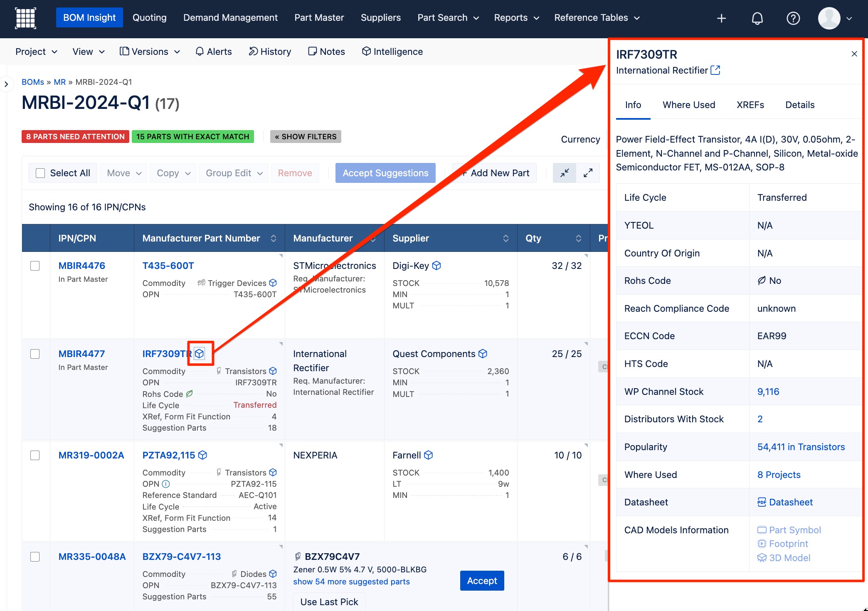
Task: Check the MBIR4476 row checkbox
Action: pos(35,266)
